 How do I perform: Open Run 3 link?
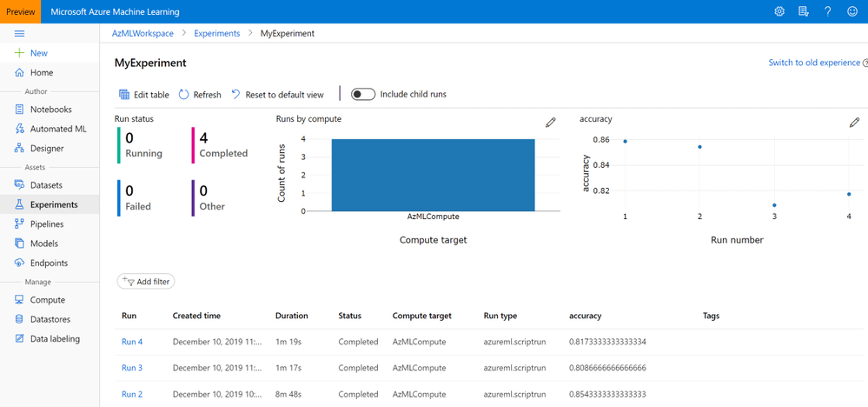pyautogui.click(x=132, y=368)
